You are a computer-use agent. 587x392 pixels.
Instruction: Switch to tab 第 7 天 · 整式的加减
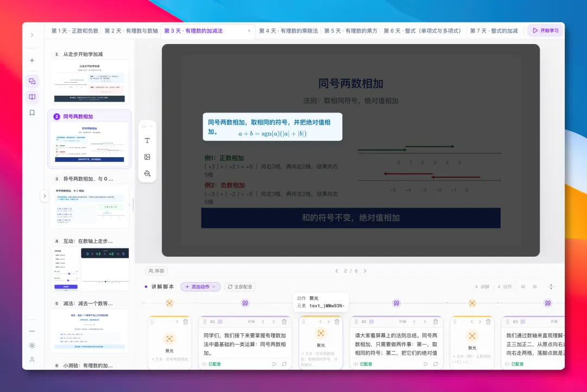coord(494,30)
